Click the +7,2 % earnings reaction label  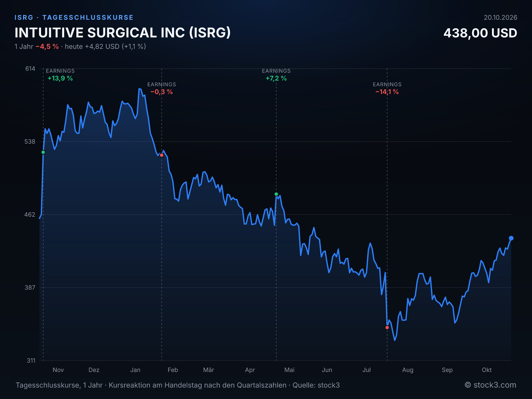(x=276, y=78)
